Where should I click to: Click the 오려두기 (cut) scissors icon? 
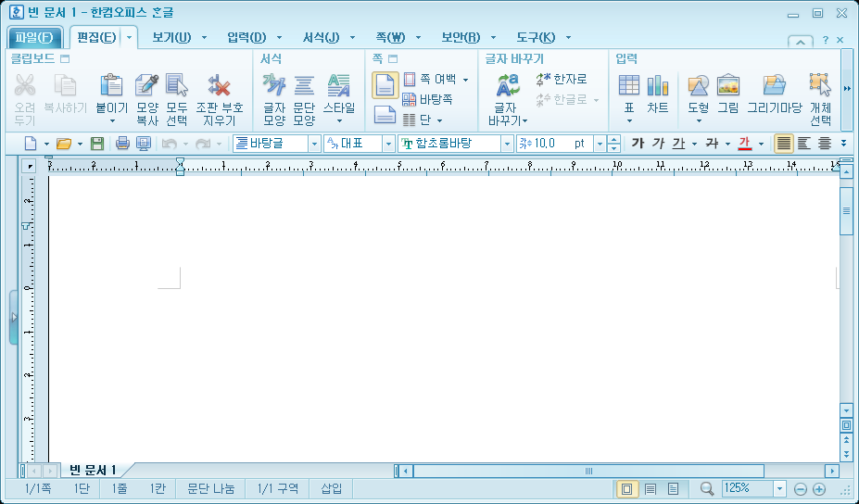click(25, 85)
